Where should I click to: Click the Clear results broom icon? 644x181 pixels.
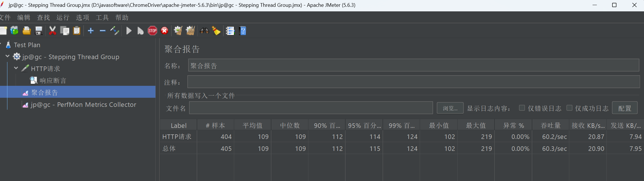click(178, 31)
